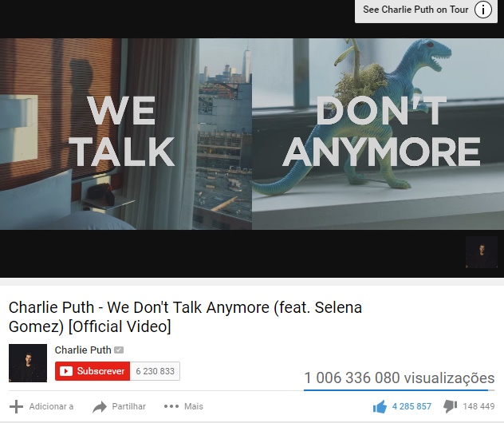Click the plus icon next to Adicionar a
The image size is (504, 423).
click(x=16, y=406)
